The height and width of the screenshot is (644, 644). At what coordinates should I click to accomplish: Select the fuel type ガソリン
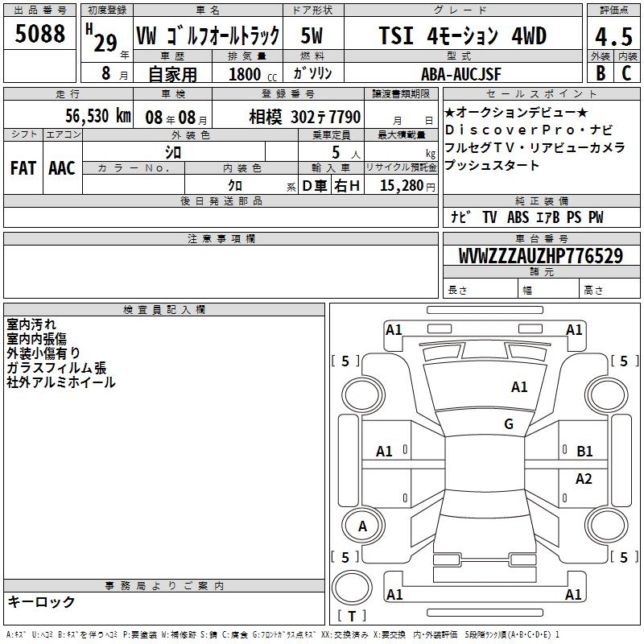click(x=312, y=73)
